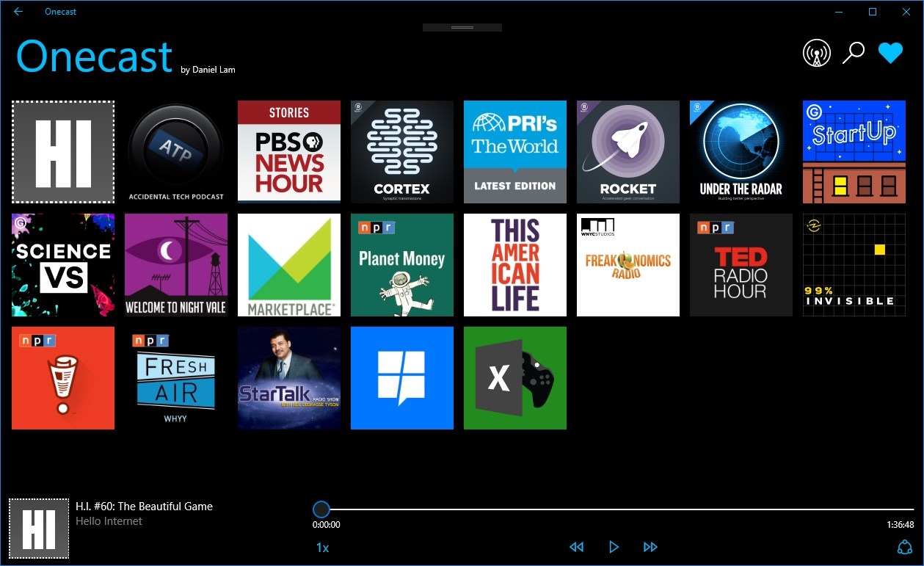The width and height of the screenshot is (924, 566).
Task: Open the Marketplace podcast tile
Action: tap(289, 265)
